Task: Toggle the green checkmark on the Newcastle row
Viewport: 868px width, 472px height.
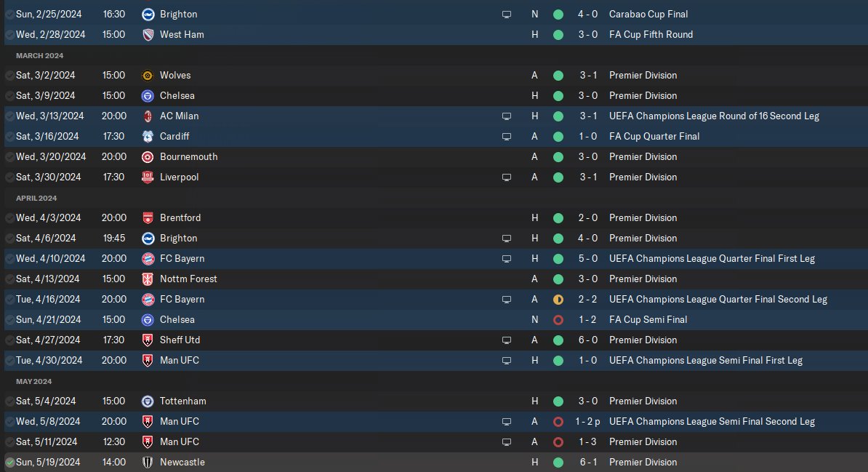Action: coord(9,462)
